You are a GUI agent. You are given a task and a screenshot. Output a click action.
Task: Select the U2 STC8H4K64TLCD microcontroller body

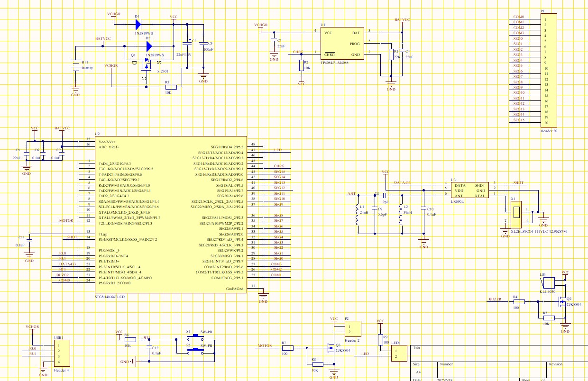click(x=170, y=215)
